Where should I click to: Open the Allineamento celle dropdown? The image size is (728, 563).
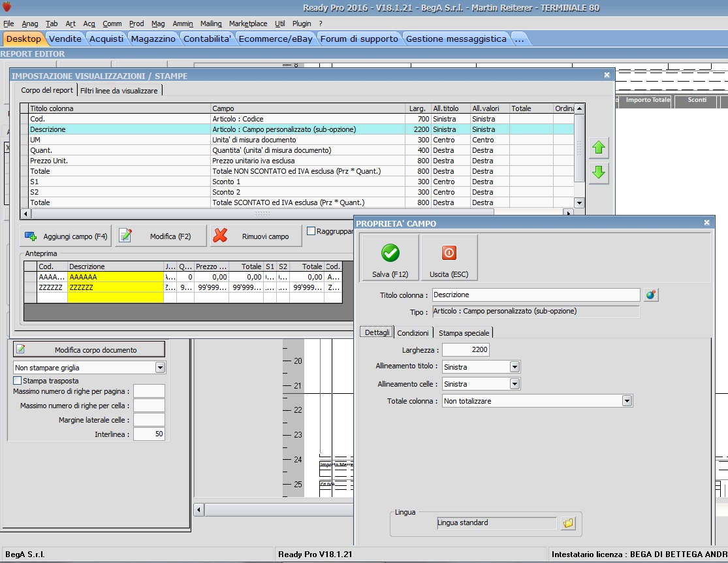click(x=514, y=384)
